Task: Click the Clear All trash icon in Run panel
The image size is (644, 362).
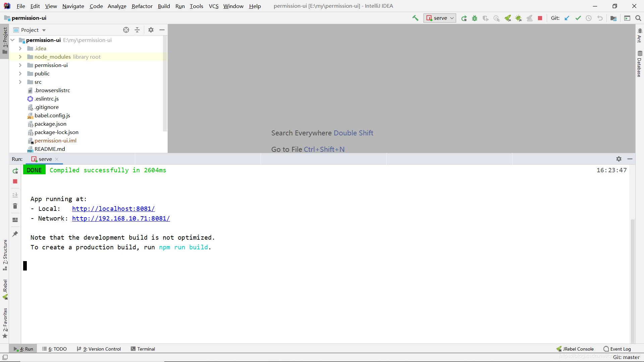Action: (x=15, y=206)
